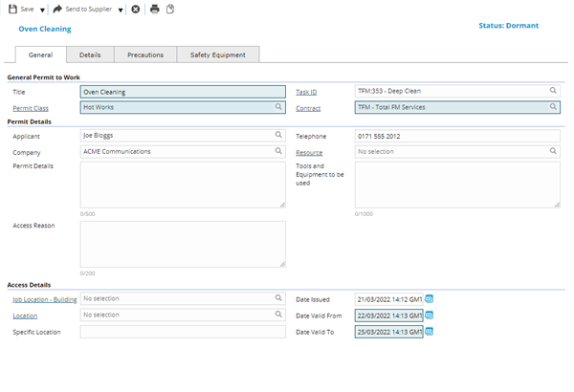The height and width of the screenshot is (392, 574).
Task: Click the search icon in Permit Class field
Action: (278, 107)
